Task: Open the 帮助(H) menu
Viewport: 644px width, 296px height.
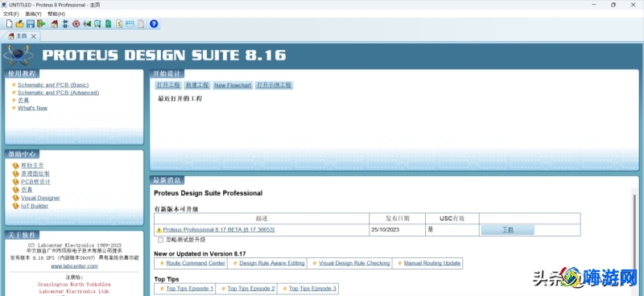Action: (x=56, y=14)
